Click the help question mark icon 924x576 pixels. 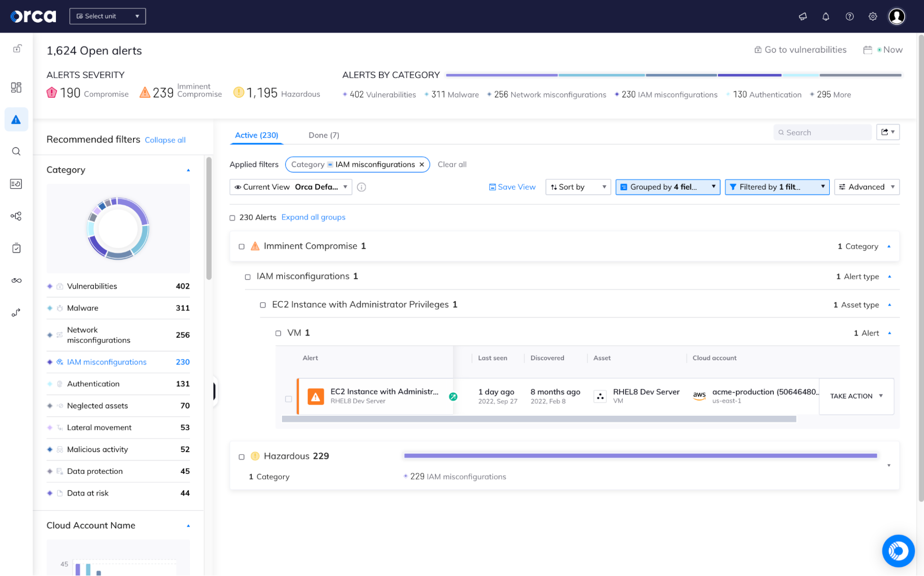pyautogui.click(x=850, y=17)
